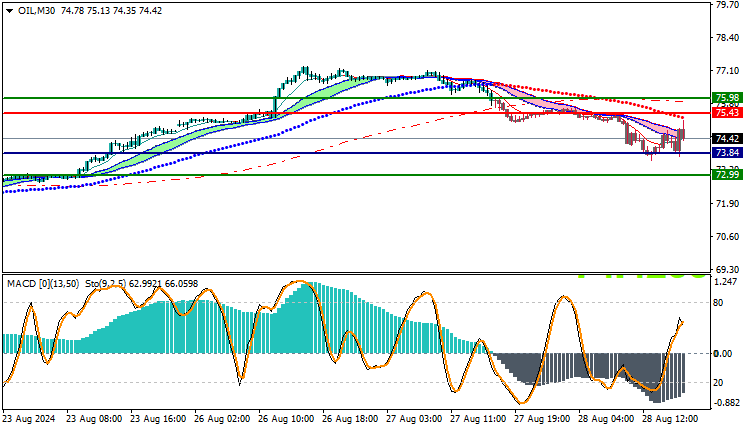
Task: Click the 80 level on stochastic scale
Action: pyautogui.click(x=718, y=303)
